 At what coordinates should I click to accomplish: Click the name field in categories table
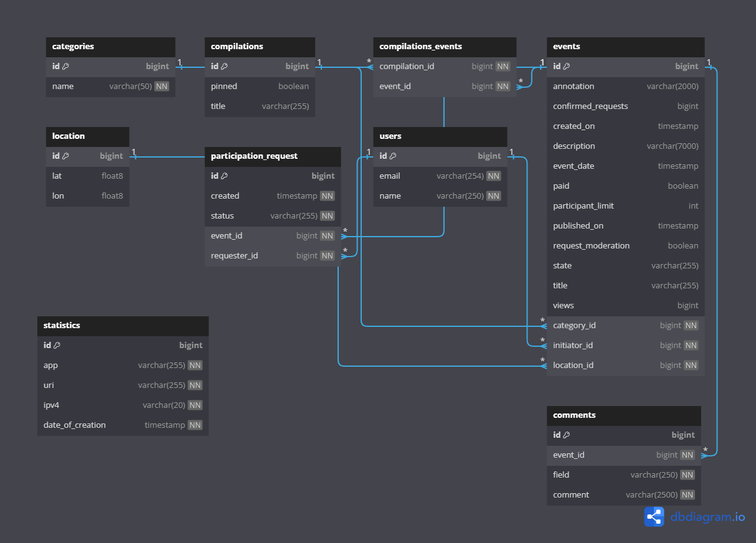[x=111, y=86]
